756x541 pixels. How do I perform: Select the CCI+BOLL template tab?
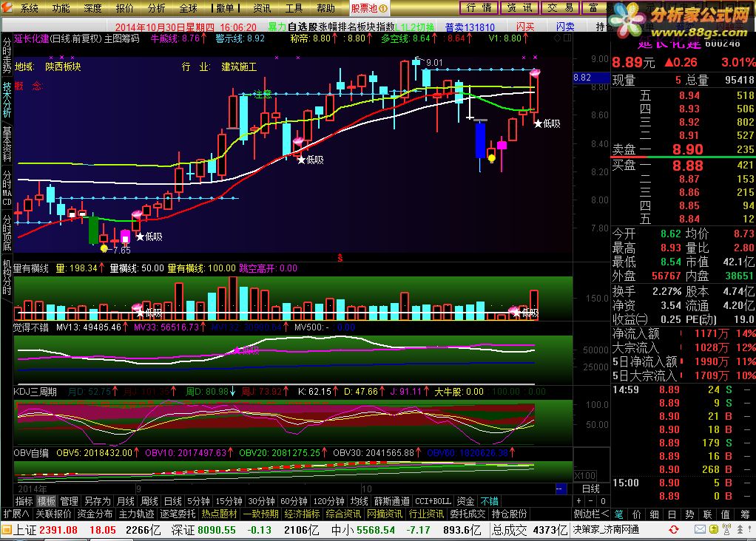pos(433,501)
